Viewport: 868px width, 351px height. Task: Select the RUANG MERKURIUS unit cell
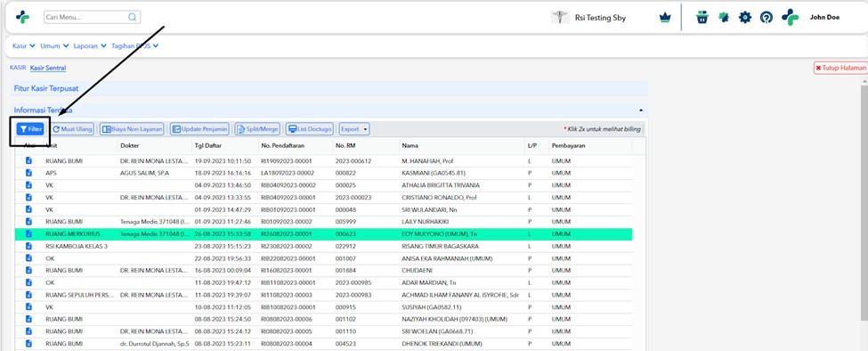[x=72, y=233]
